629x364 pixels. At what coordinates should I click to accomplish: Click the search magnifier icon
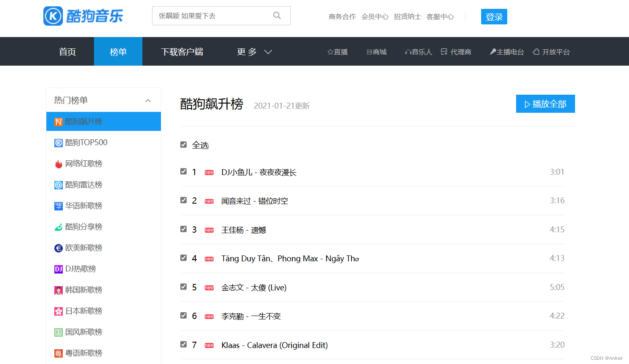tap(277, 16)
